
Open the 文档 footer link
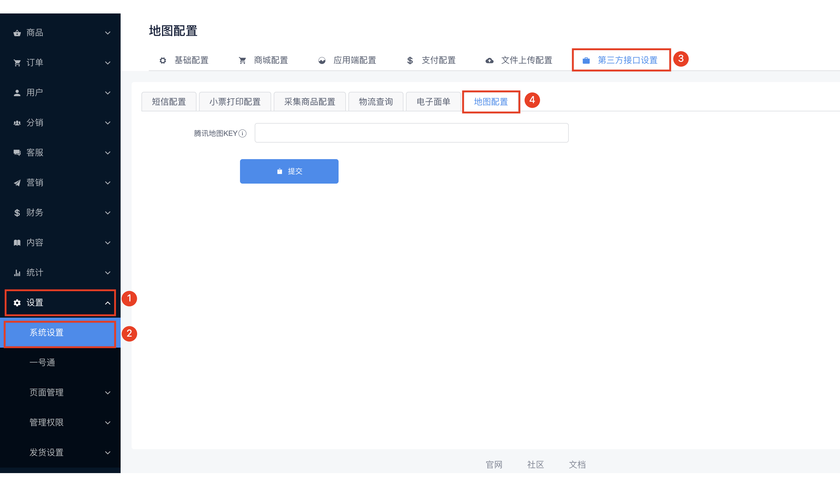[577, 464]
